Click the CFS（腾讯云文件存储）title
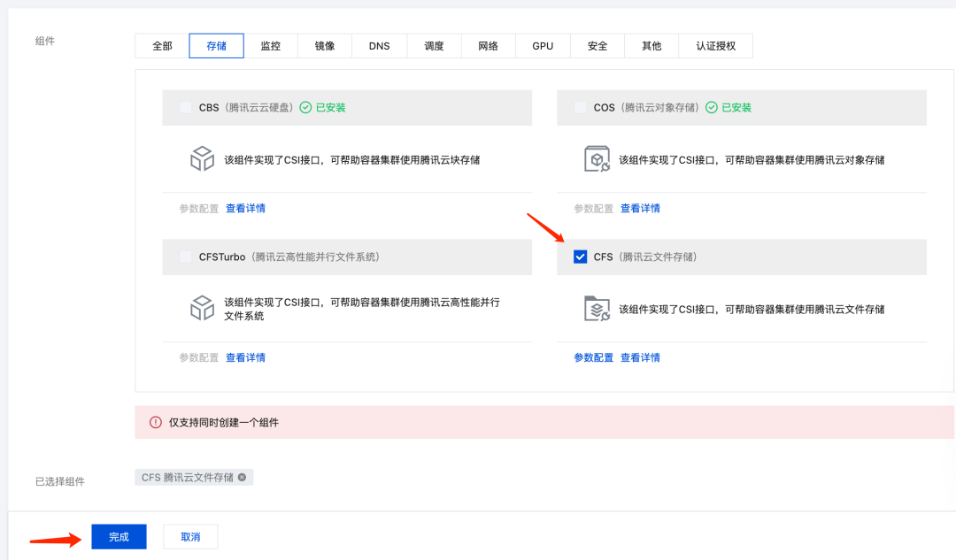The image size is (956, 560). (x=645, y=257)
